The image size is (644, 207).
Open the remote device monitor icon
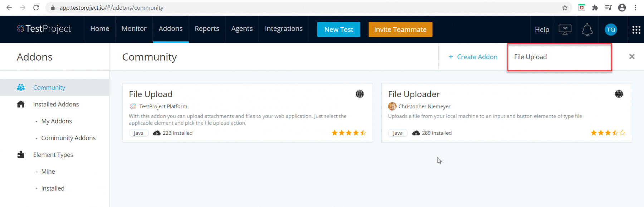[x=565, y=29]
